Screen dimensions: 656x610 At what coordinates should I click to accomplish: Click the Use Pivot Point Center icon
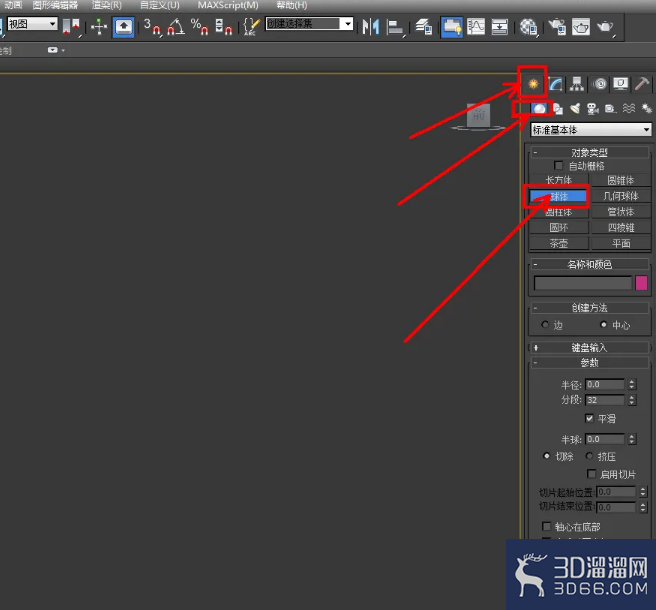tap(71, 27)
